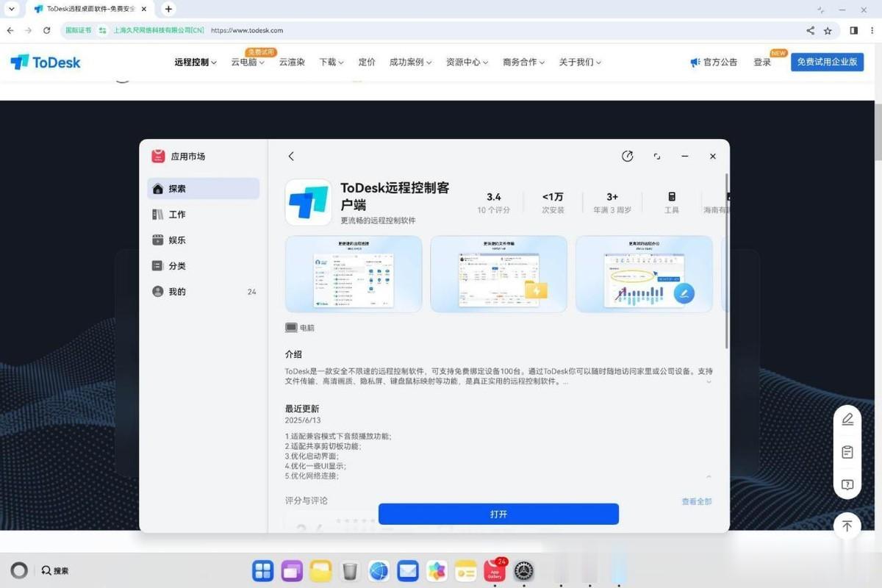Click the ToDesk app icon in store
The width and height of the screenshot is (882, 588).
click(308, 202)
